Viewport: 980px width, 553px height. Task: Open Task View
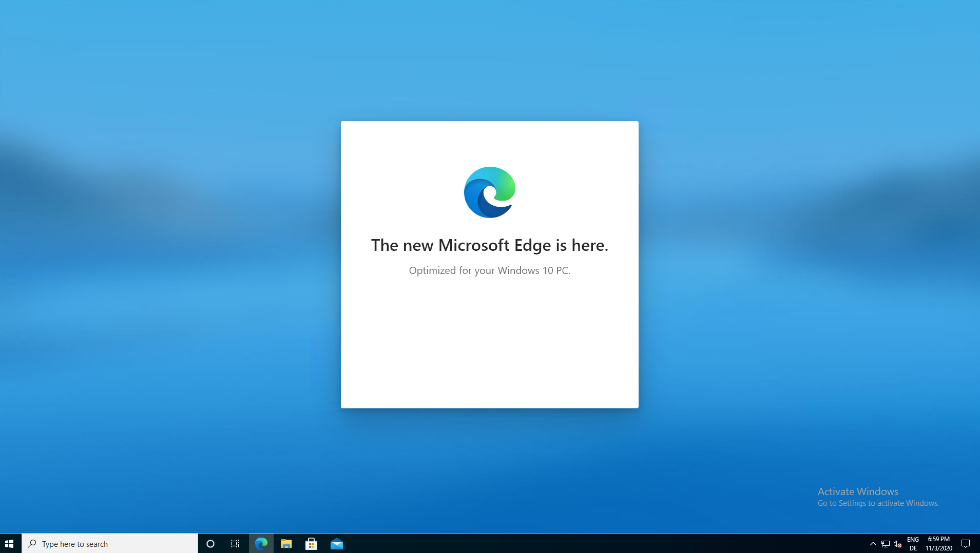[235, 543]
